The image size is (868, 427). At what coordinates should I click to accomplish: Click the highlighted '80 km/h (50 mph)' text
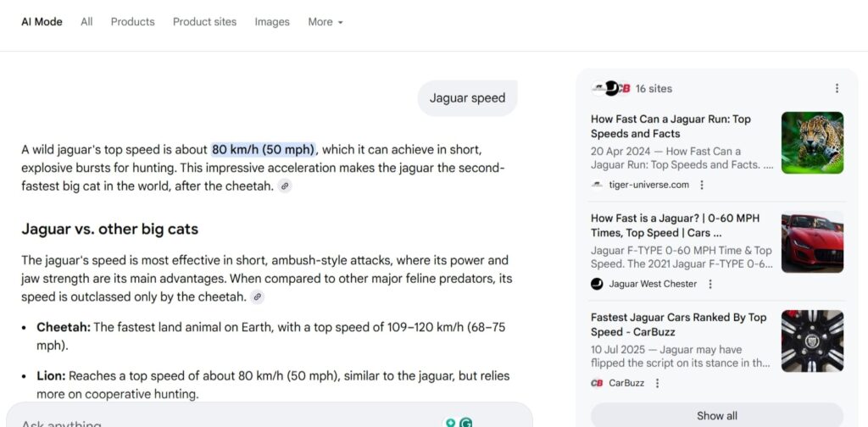click(x=263, y=149)
